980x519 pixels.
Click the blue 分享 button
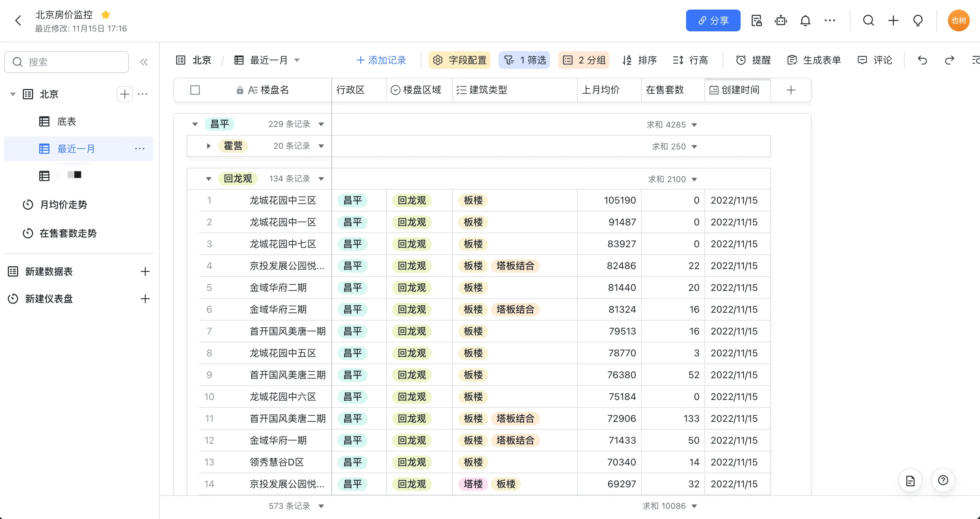click(713, 20)
